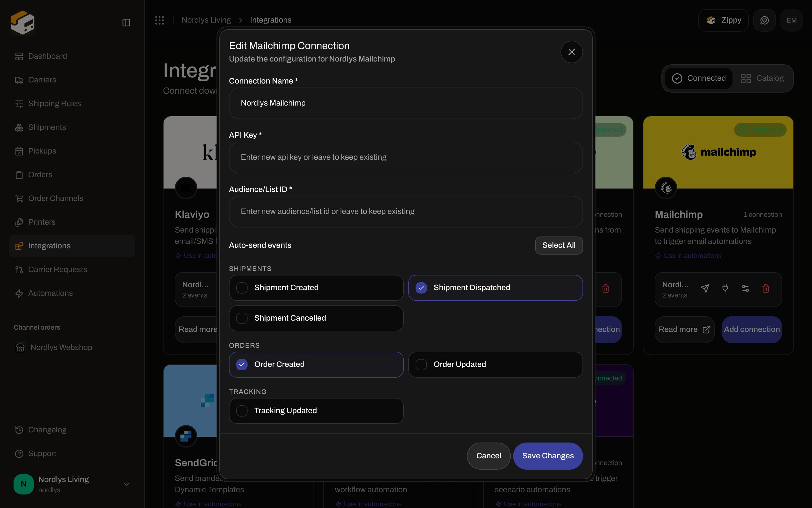This screenshot has width=812, height=508.
Task: Click the Nordlys Webshop store icon
Action: point(20,347)
